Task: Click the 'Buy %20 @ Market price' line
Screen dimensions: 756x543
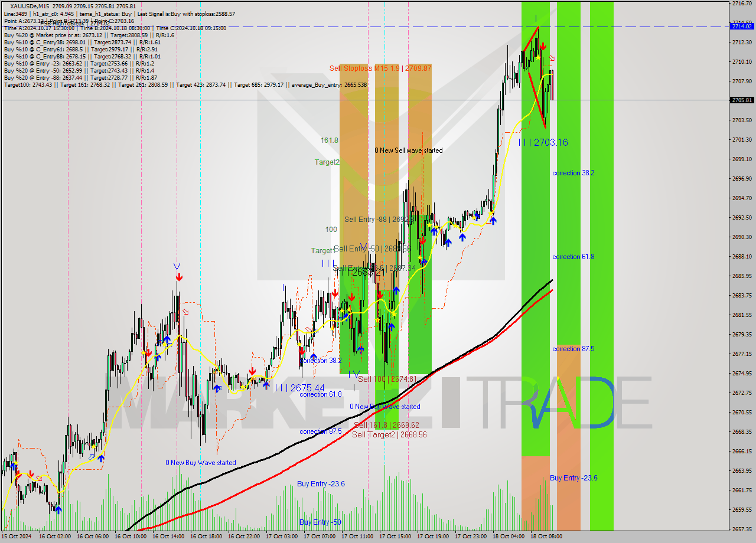Action: pyautogui.click(x=89, y=35)
